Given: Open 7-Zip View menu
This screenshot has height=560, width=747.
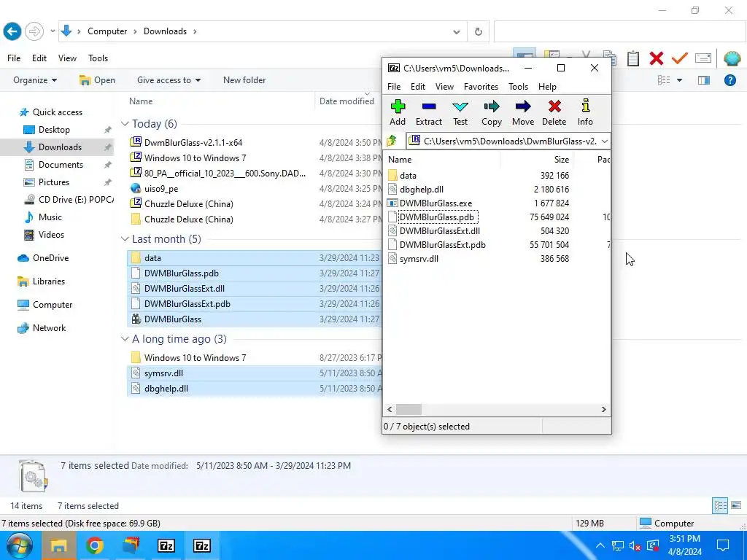Looking at the screenshot, I should point(444,87).
